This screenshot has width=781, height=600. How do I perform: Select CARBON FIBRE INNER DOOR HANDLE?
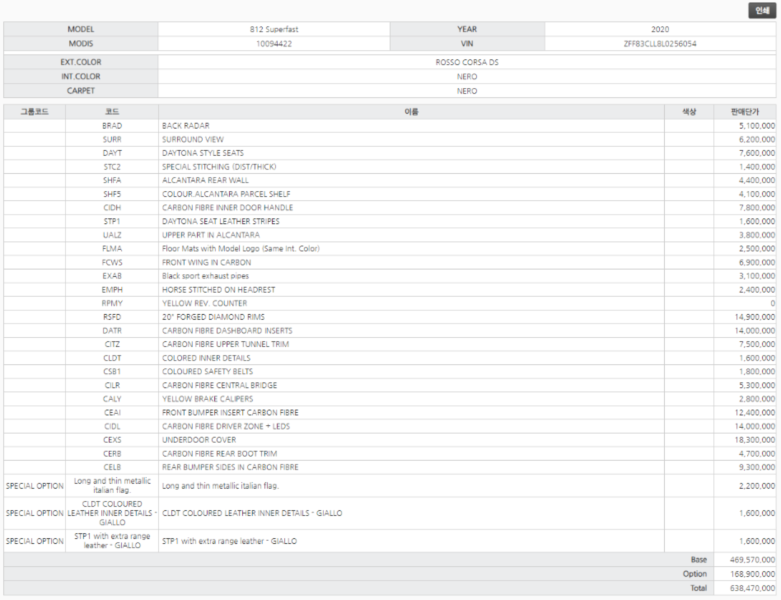(x=228, y=208)
